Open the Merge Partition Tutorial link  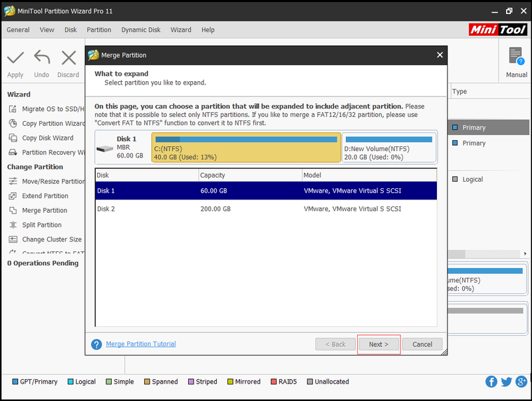click(x=141, y=344)
